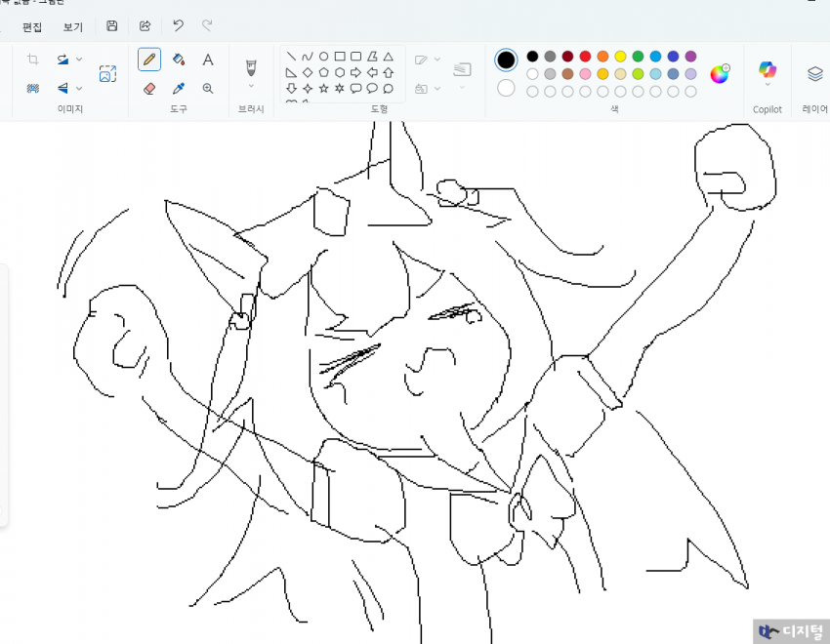830x644 pixels.
Task: Open the Share icon in title bar
Action: [145, 26]
